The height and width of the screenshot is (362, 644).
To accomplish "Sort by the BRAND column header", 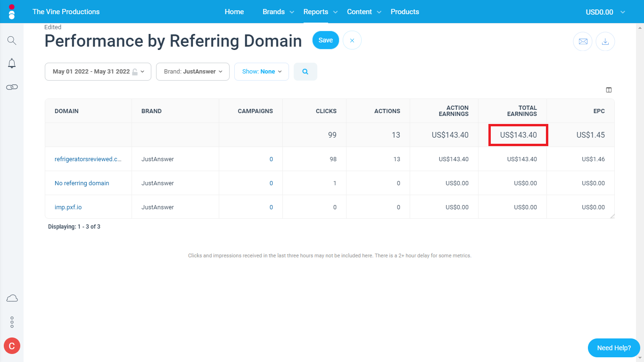I will 151,111.
